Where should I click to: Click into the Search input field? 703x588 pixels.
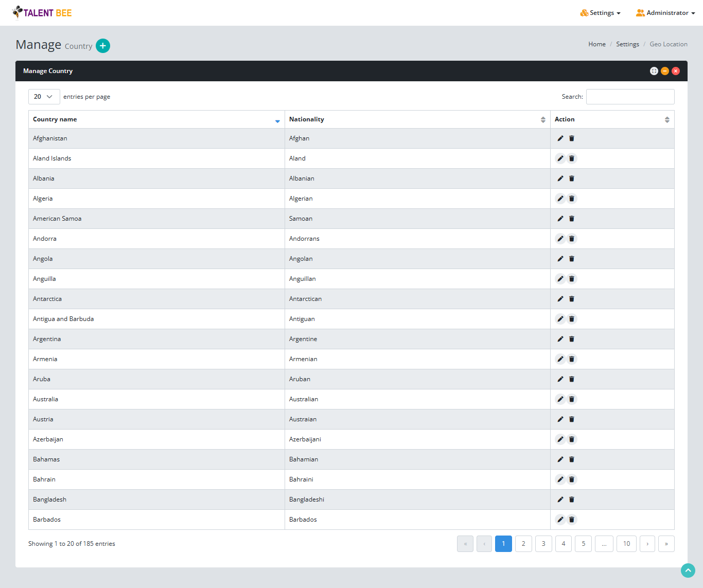(x=630, y=97)
